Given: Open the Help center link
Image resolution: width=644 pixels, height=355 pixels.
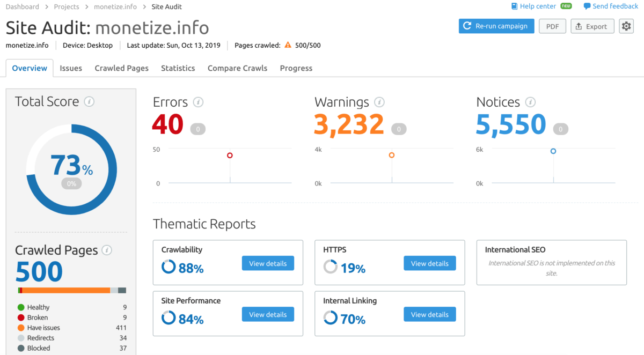Looking at the screenshot, I should 538,6.
